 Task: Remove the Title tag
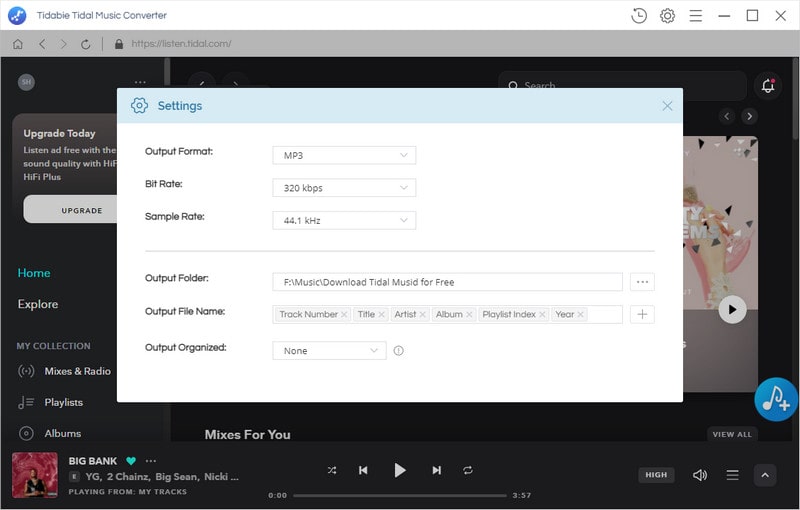[x=382, y=315]
